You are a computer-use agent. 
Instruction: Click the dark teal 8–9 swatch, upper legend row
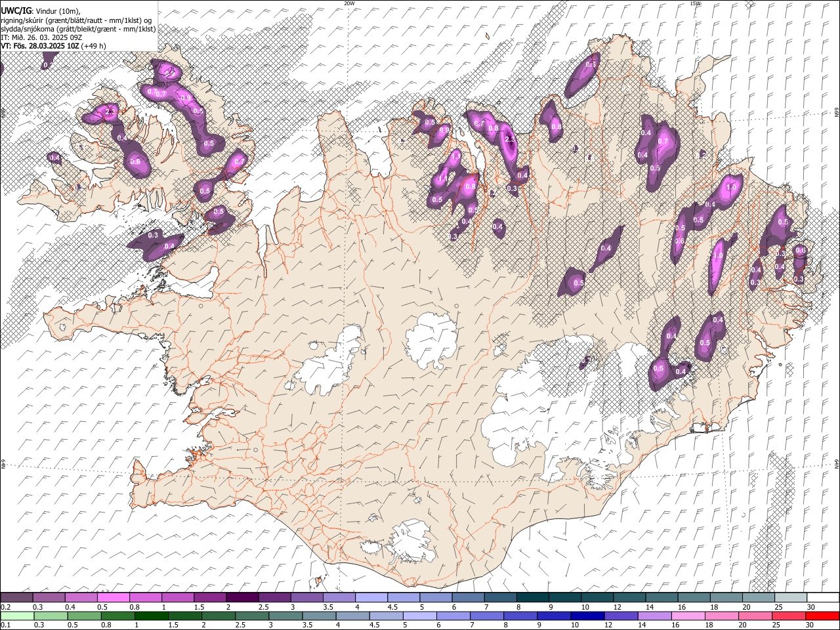532,598
